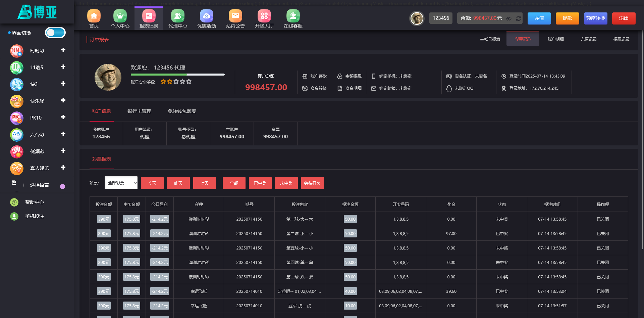Hide the balance with eye icon
Screen dimensions: 644x318
pos(509,18)
